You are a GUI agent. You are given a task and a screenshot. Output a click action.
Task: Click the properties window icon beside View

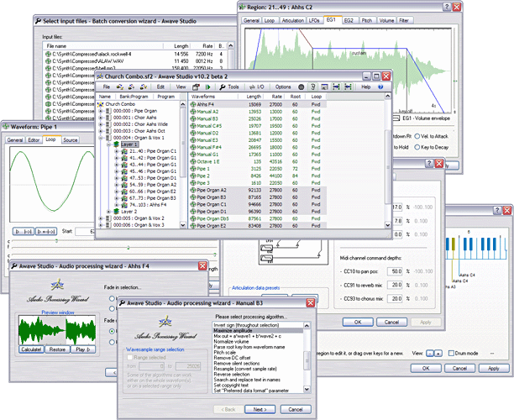pos(196,87)
